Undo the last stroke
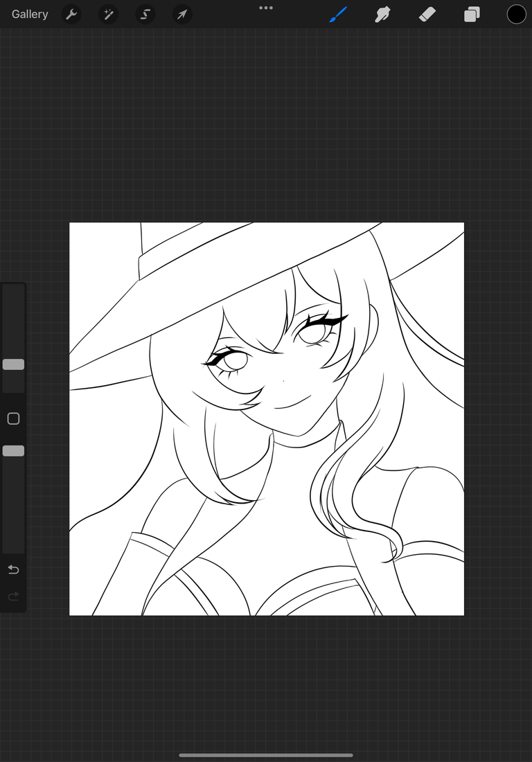The height and width of the screenshot is (762, 532). 14,569
